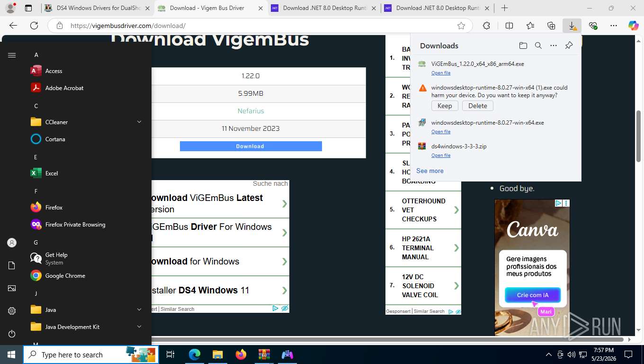Image resolution: width=644 pixels, height=364 pixels.
Task: Open file link for ViGEmBus exe
Action: (441, 73)
